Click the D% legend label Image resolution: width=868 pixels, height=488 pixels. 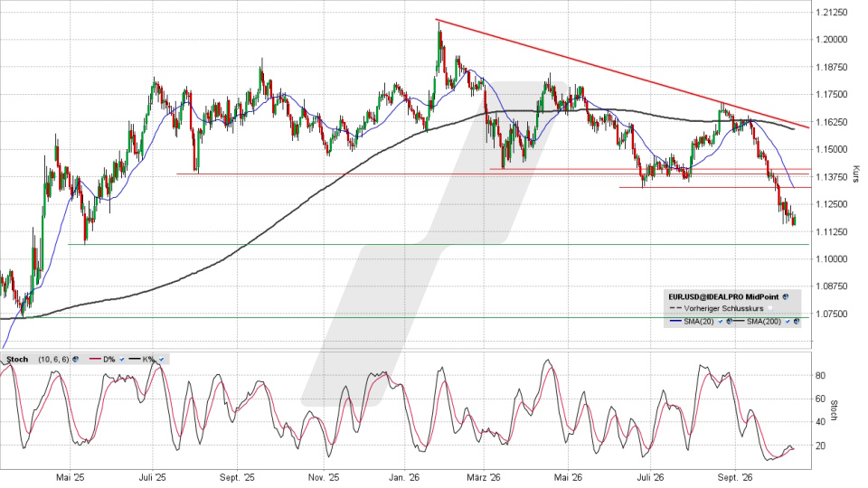click(x=108, y=359)
